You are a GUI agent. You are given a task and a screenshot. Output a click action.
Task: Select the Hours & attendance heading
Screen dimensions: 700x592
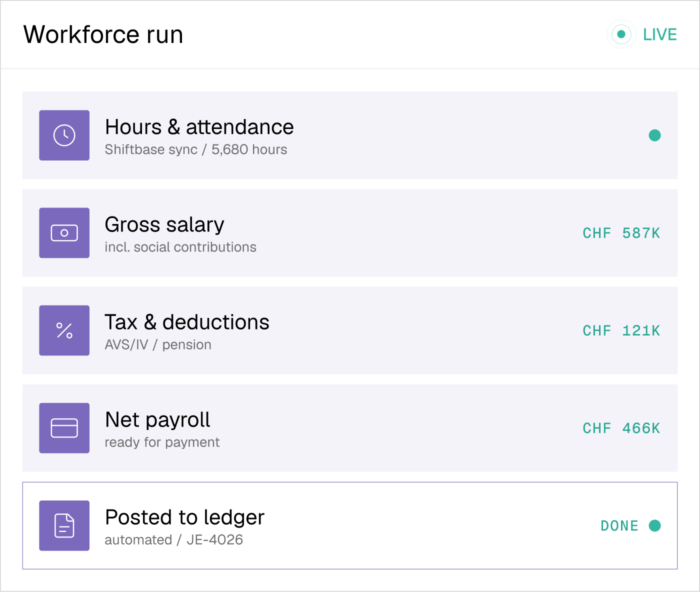(199, 127)
